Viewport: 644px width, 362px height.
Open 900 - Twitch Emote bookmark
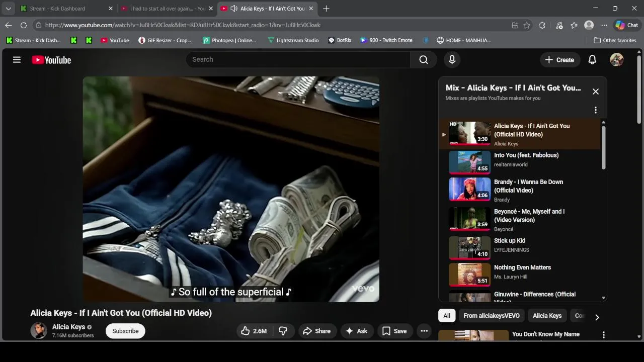[386, 40]
